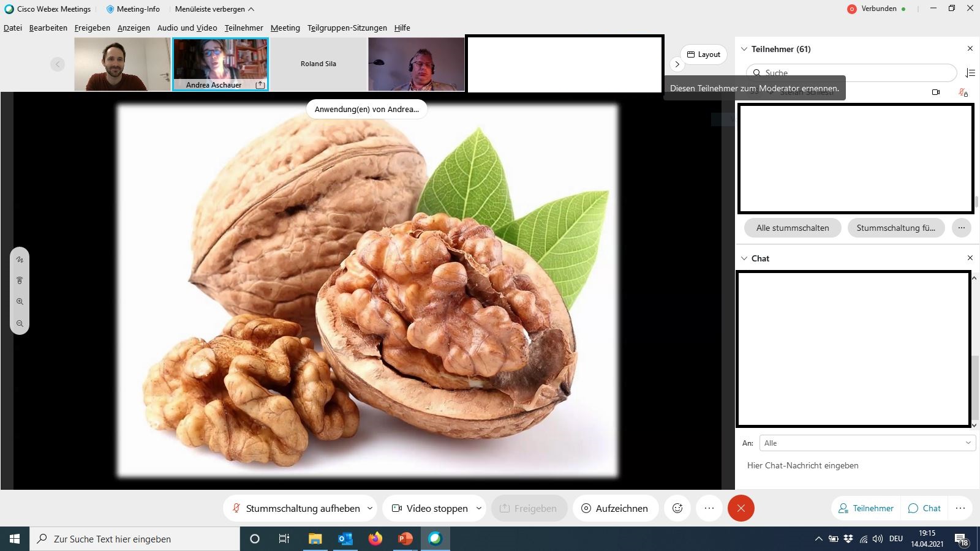Collapse the Chat panel chevron
980x551 pixels.
pos(744,258)
